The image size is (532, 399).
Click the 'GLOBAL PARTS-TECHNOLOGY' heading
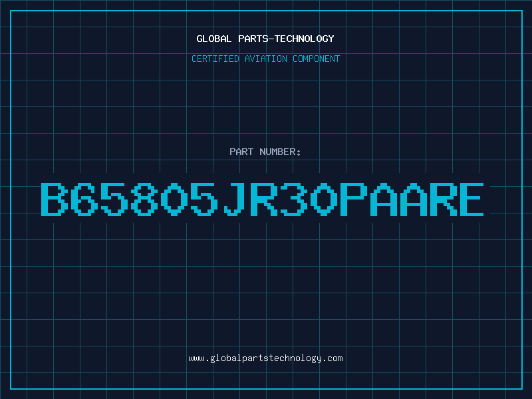coord(265,39)
